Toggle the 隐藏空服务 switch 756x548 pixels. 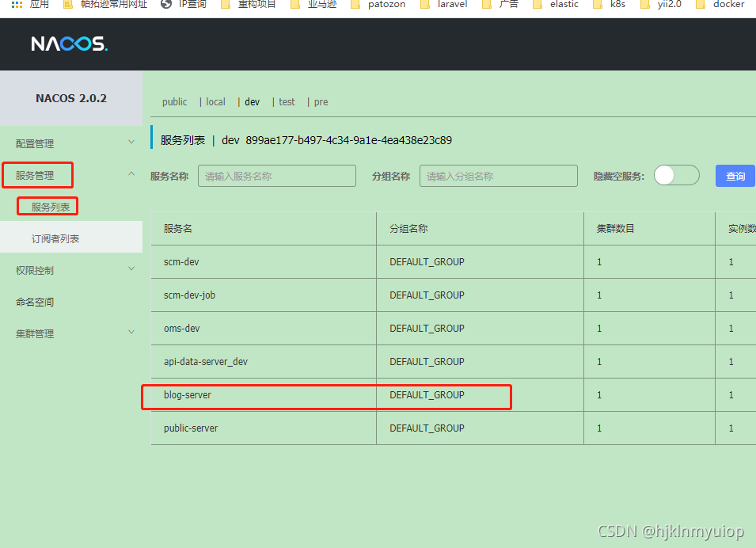(677, 175)
